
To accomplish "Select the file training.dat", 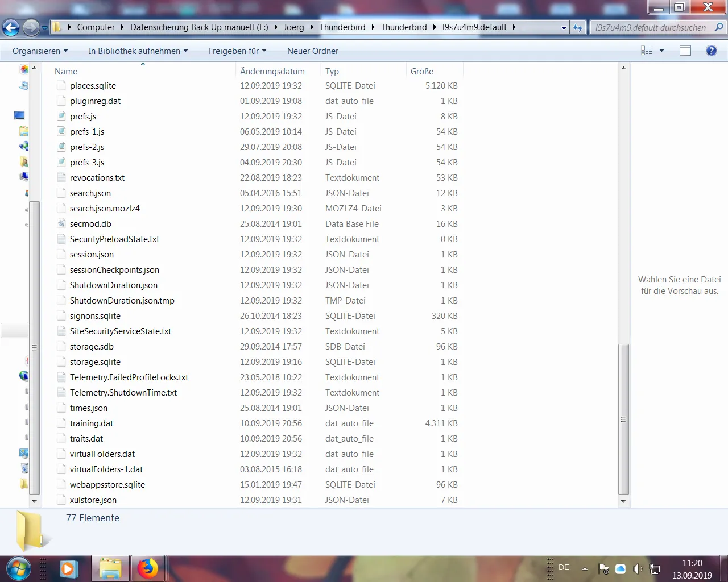I will tap(92, 423).
